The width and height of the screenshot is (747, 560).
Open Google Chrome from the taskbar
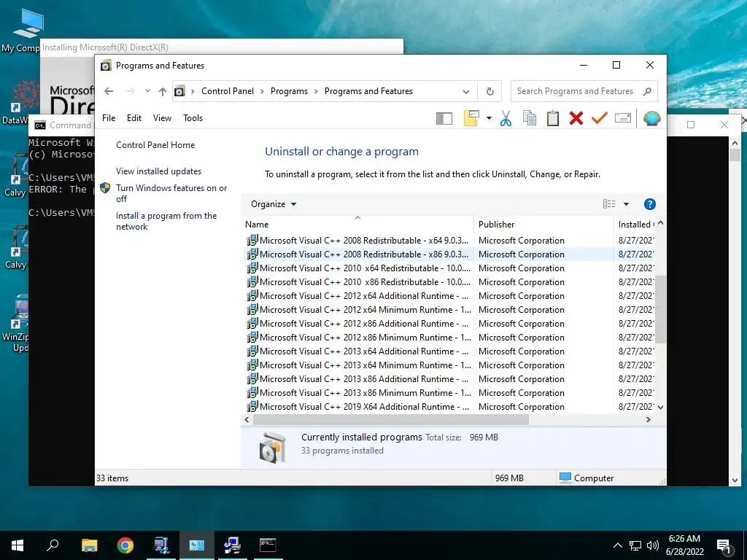[x=125, y=545]
